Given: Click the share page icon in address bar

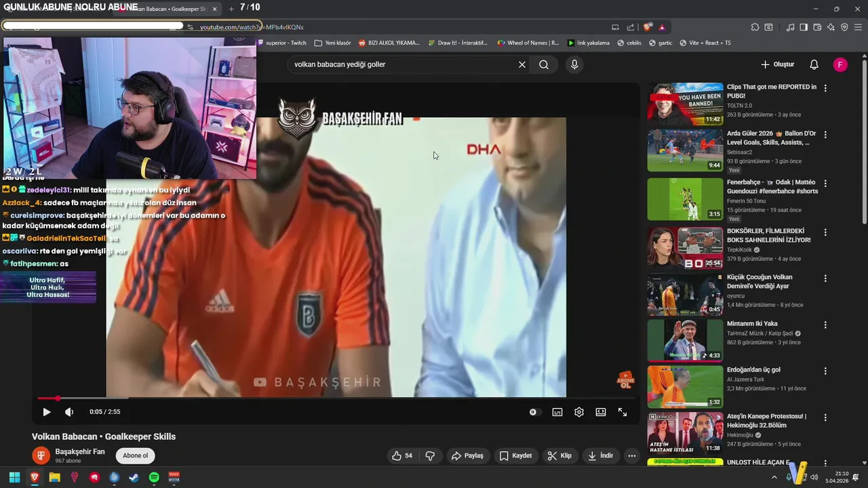Looking at the screenshot, I should click(631, 27).
